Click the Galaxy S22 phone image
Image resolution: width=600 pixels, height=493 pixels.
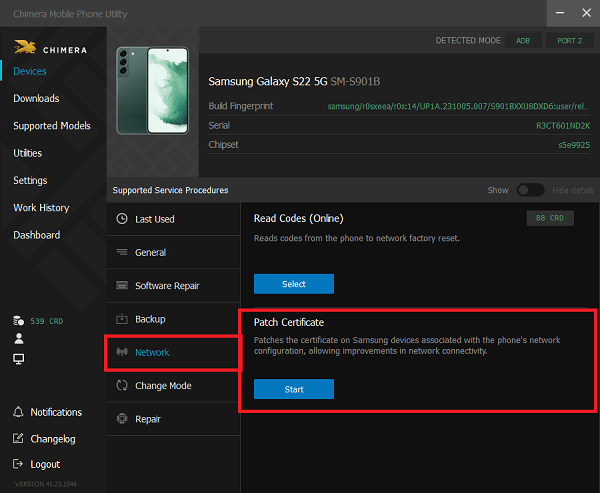pyautogui.click(x=152, y=90)
